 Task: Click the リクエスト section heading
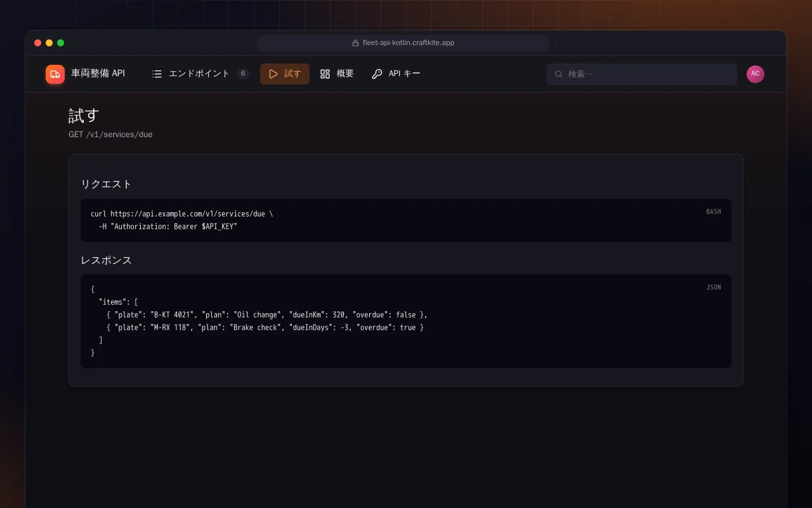click(106, 184)
